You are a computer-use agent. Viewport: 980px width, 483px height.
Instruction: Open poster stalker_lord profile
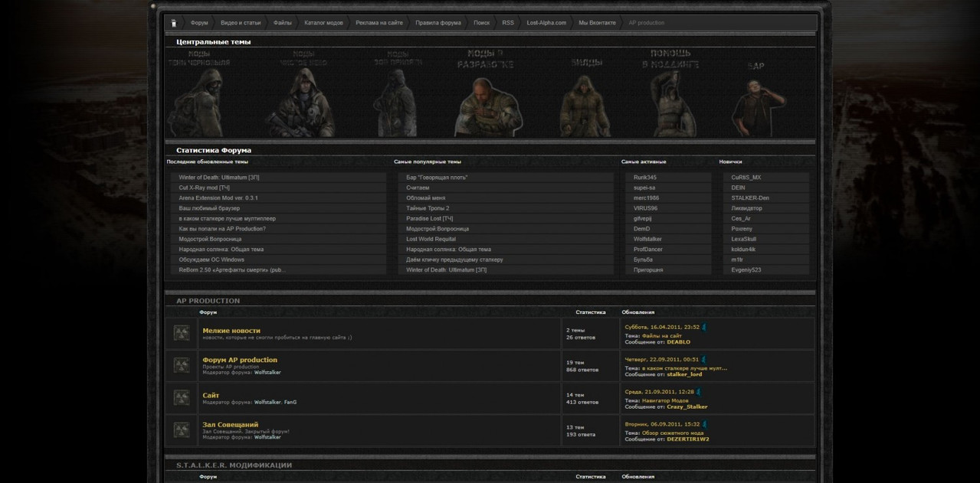click(x=684, y=374)
